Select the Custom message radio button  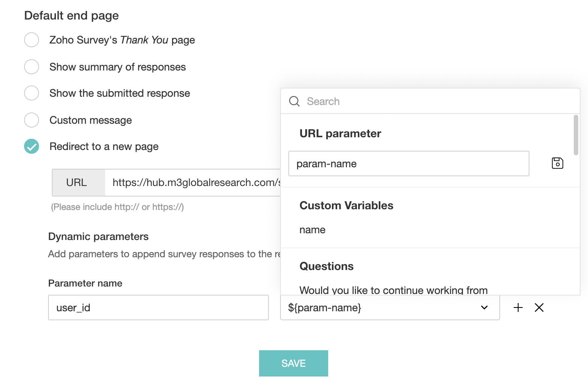tap(32, 120)
